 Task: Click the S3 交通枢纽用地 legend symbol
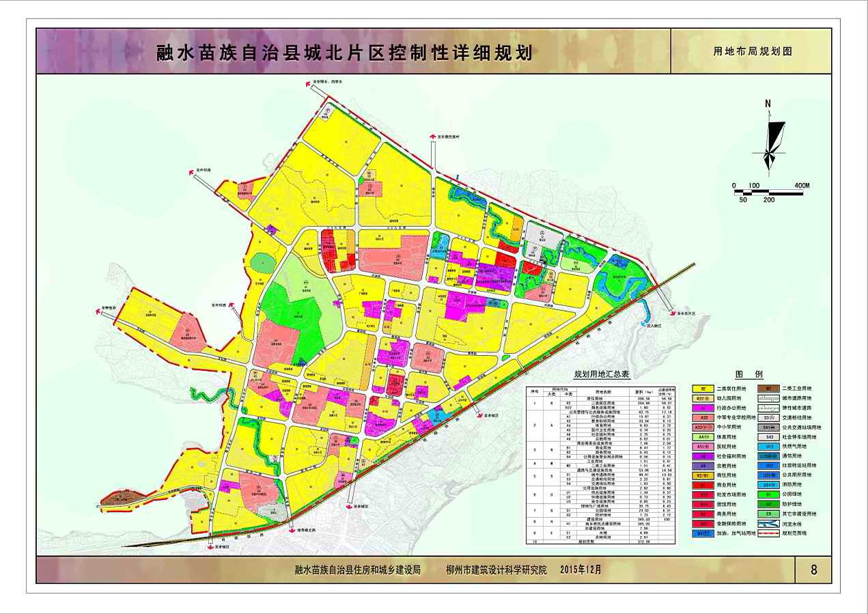(769, 417)
